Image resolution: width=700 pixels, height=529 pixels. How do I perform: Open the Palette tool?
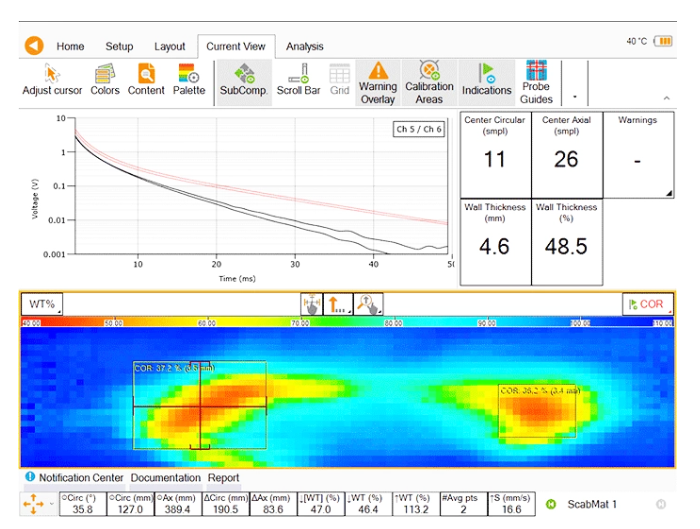coord(189,80)
